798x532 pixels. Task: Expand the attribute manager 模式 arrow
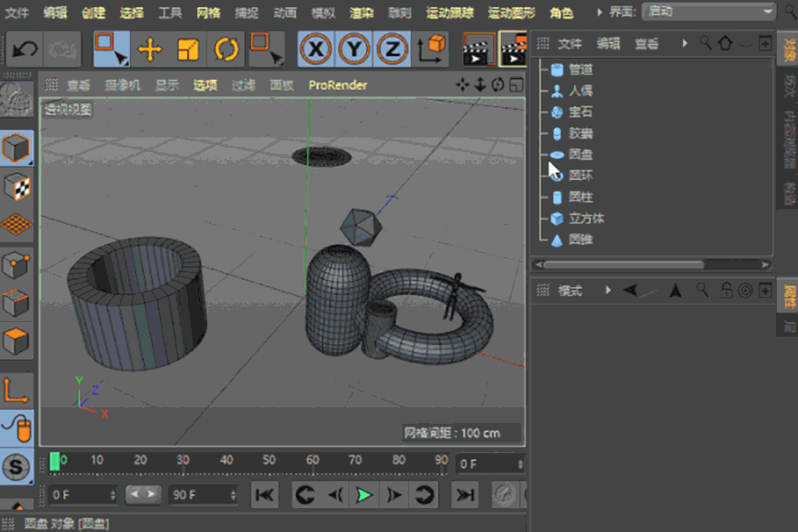click(607, 290)
